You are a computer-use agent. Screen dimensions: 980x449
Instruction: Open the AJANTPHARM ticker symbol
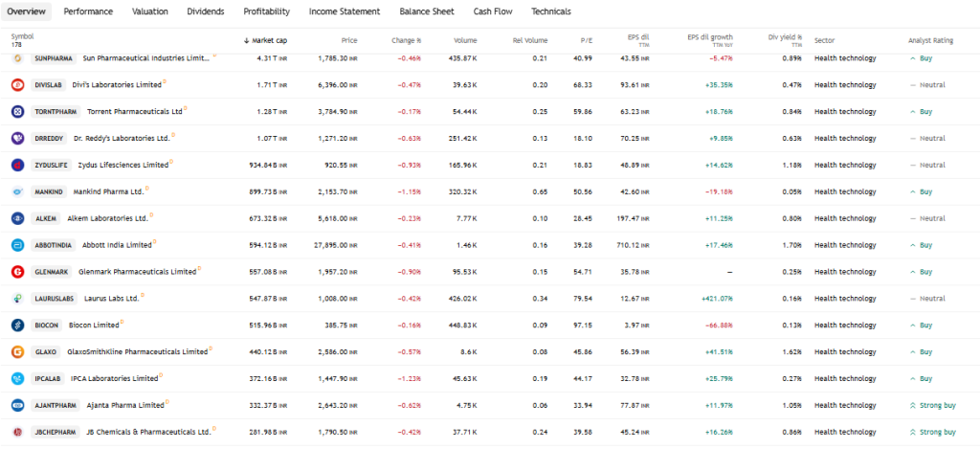click(56, 405)
